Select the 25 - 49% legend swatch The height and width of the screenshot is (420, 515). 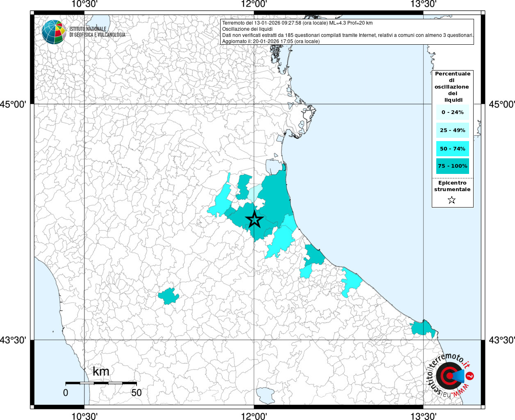(452, 130)
